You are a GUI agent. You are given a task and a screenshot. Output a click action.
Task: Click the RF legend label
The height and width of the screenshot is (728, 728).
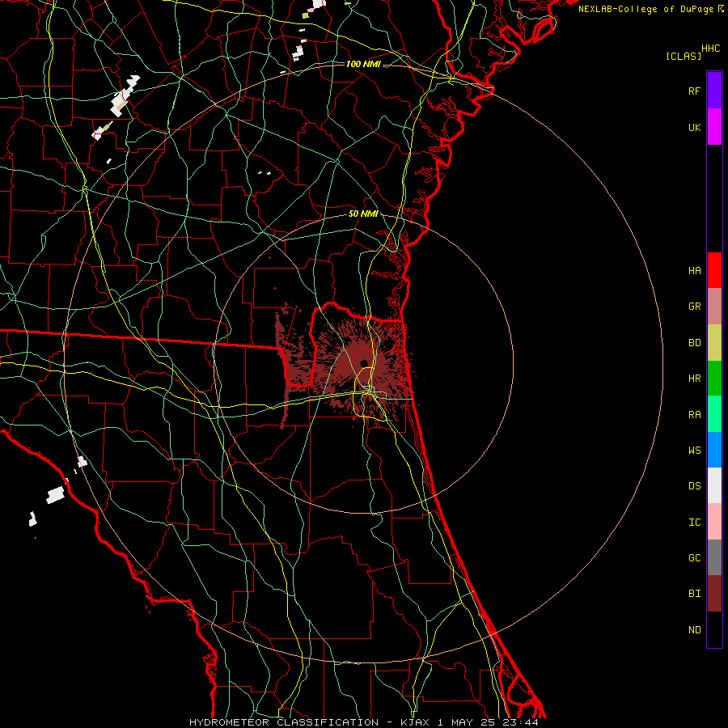(694, 91)
